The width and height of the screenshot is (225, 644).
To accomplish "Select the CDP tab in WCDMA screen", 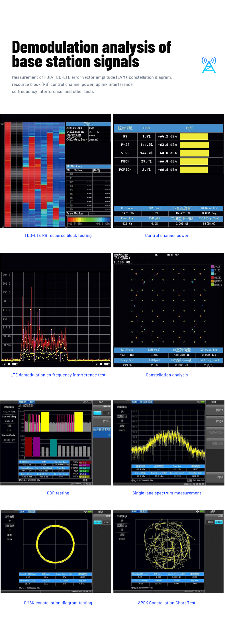I will pos(32,402).
